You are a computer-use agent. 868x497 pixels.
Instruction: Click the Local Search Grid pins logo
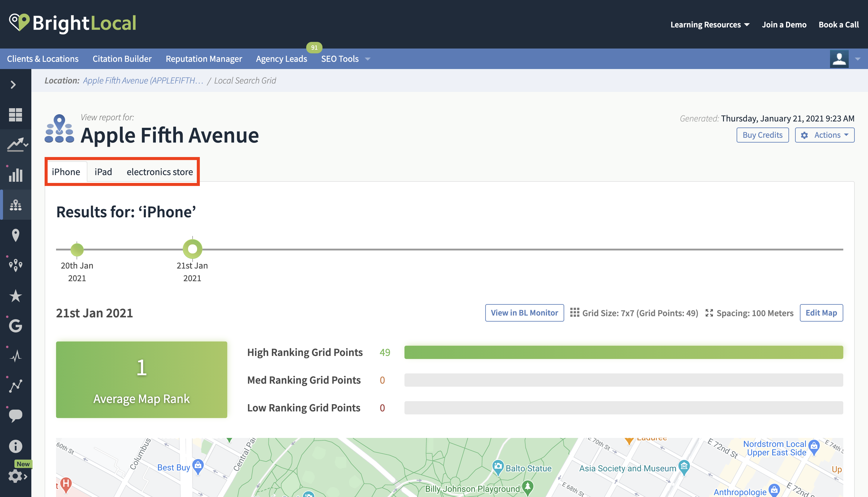tap(59, 129)
